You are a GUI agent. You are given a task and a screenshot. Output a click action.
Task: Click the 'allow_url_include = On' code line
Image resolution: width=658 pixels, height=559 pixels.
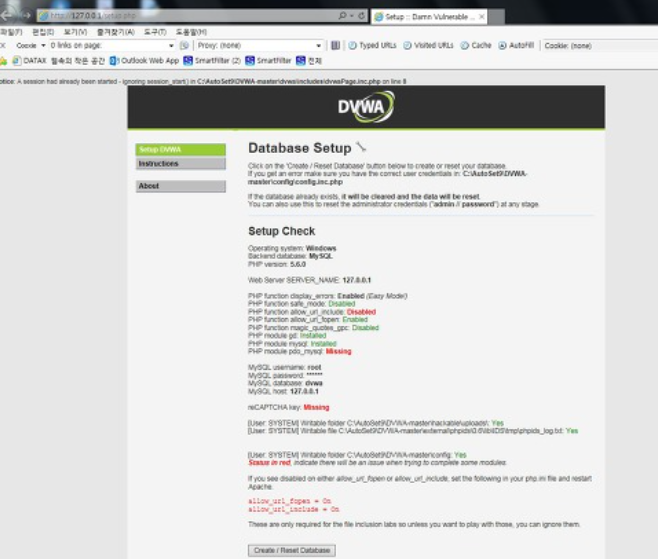294,509
